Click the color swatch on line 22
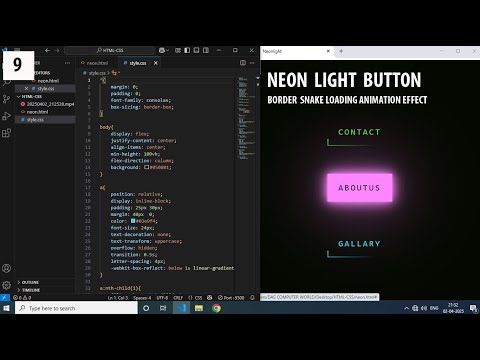This screenshot has width=480, height=360. [x=133, y=221]
